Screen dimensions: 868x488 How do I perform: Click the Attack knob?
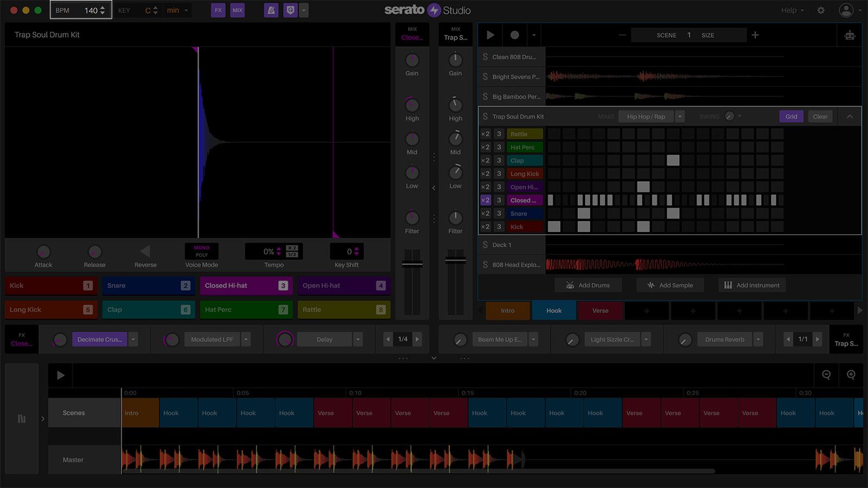point(43,252)
